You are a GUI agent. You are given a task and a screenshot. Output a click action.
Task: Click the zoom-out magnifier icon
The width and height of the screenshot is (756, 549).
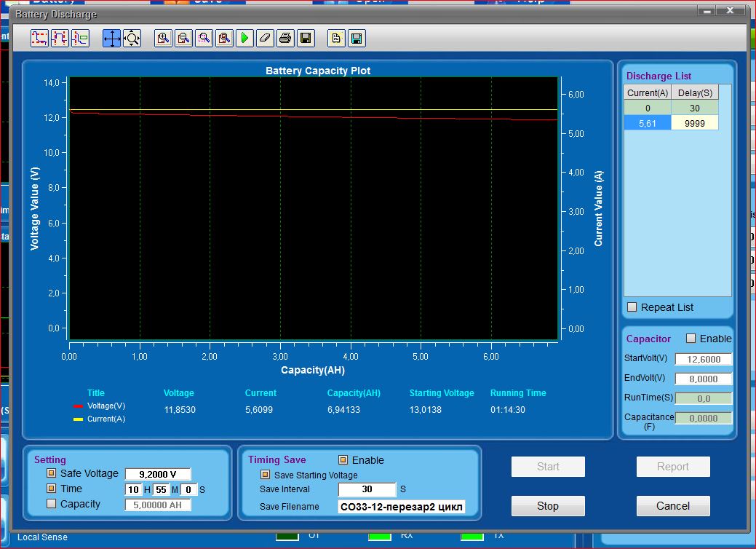click(184, 39)
